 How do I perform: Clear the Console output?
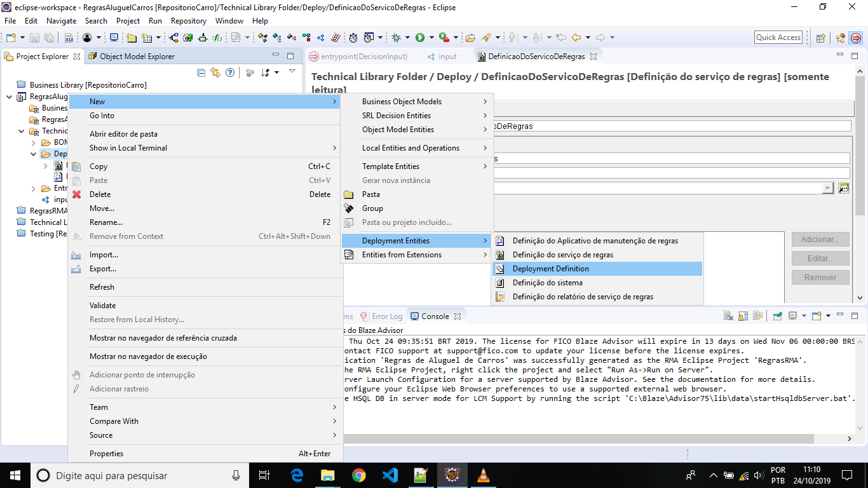coord(728,316)
